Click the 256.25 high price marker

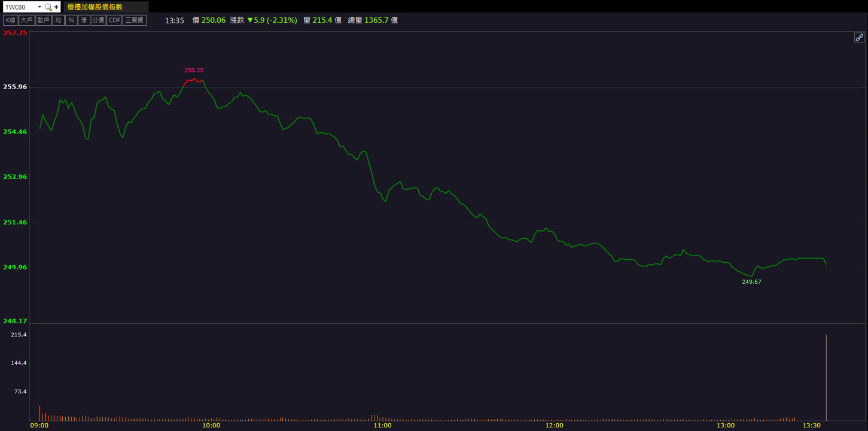click(194, 70)
